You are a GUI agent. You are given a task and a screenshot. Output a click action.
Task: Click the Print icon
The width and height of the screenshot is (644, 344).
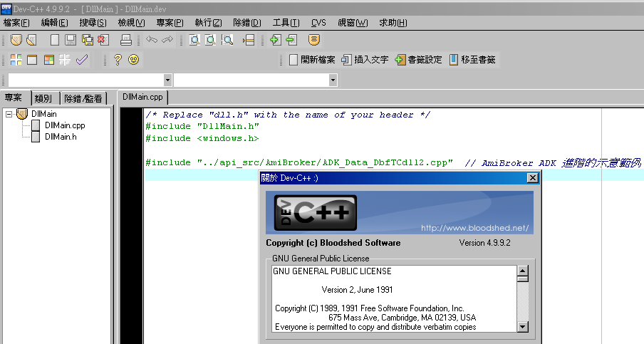(x=126, y=40)
